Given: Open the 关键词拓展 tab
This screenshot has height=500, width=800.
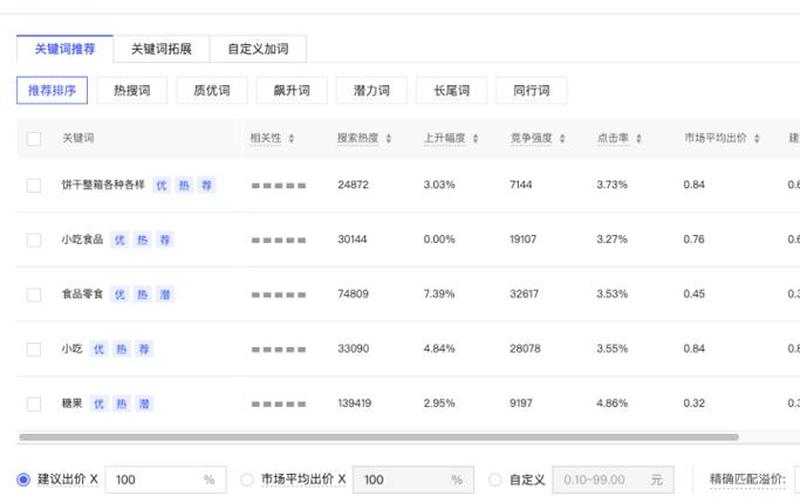Looking at the screenshot, I should pyautogui.click(x=161, y=49).
